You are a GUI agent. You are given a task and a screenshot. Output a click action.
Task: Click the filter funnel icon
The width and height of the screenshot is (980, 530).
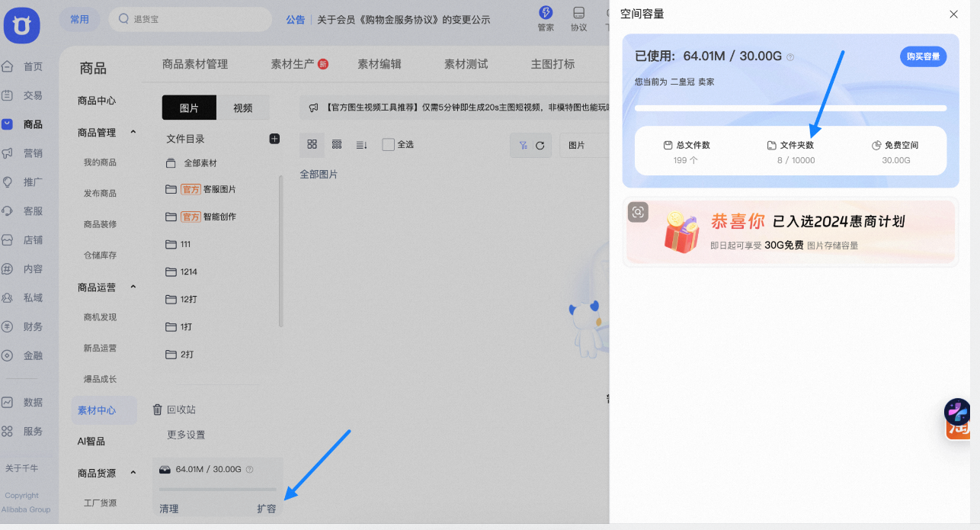coord(523,145)
